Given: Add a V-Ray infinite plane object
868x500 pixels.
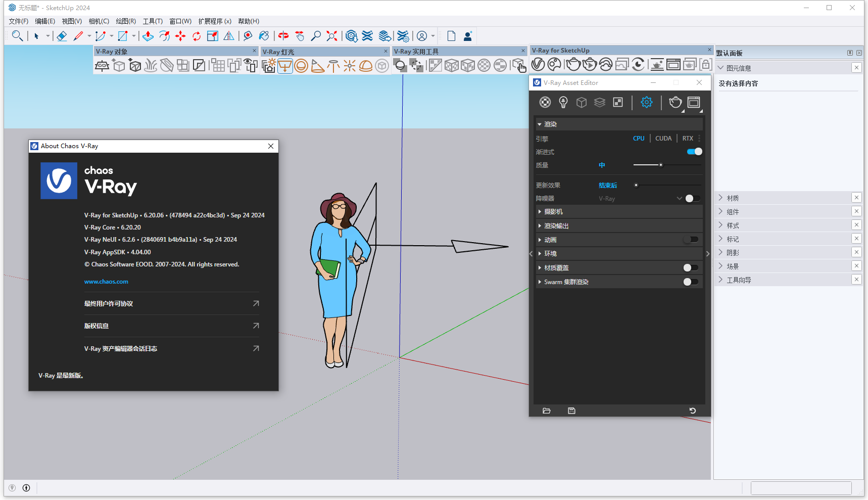Looking at the screenshot, I should click(x=102, y=66).
